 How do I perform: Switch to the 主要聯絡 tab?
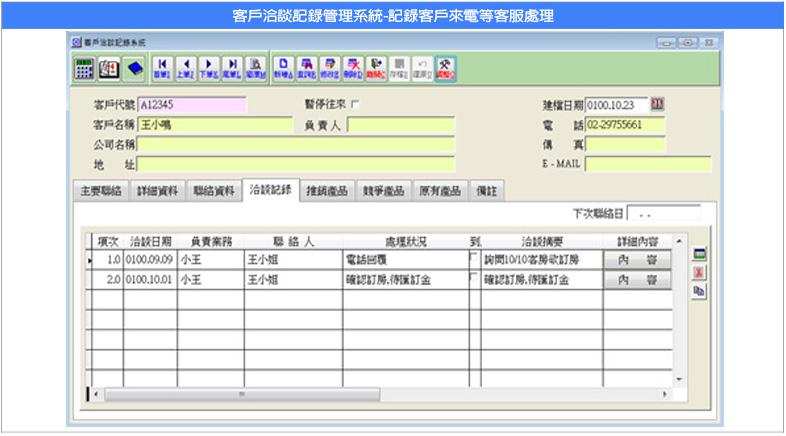pyautogui.click(x=101, y=191)
